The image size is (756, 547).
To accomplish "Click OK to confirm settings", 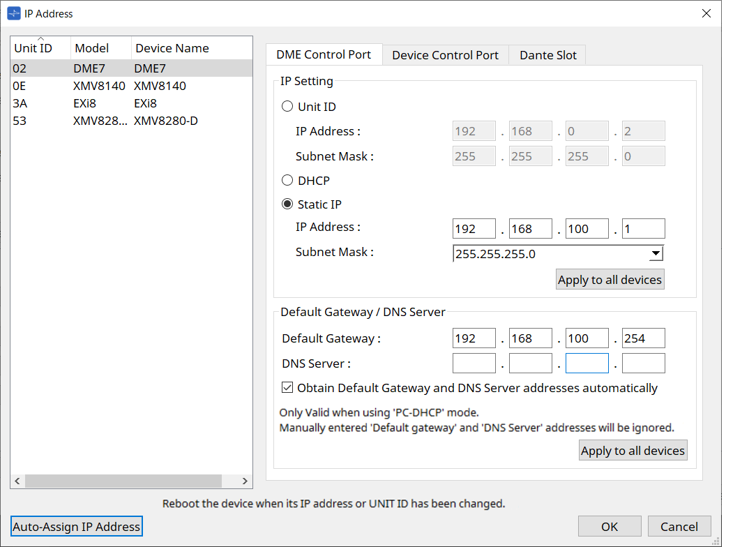I will point(609,527).
